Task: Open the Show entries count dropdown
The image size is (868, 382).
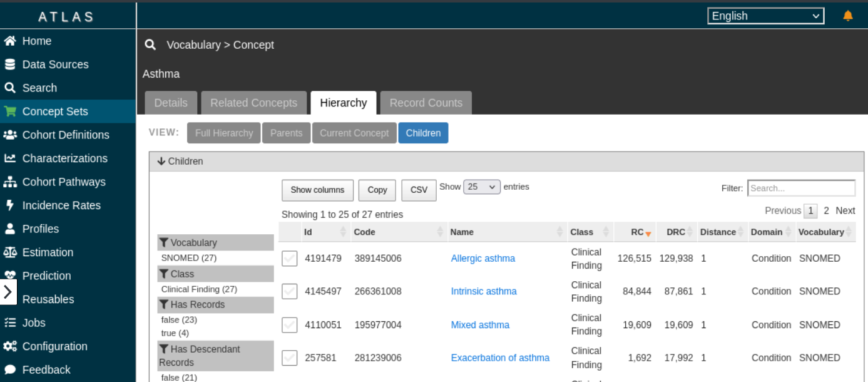Action: [481, 187]
